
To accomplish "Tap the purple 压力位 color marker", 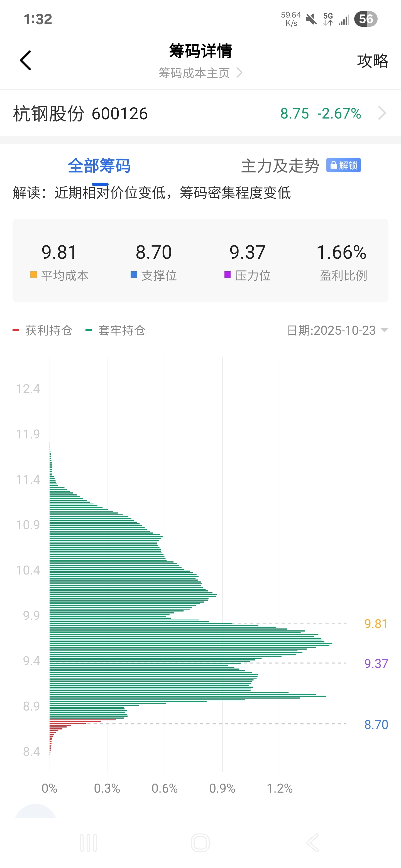I will (227, 275).
